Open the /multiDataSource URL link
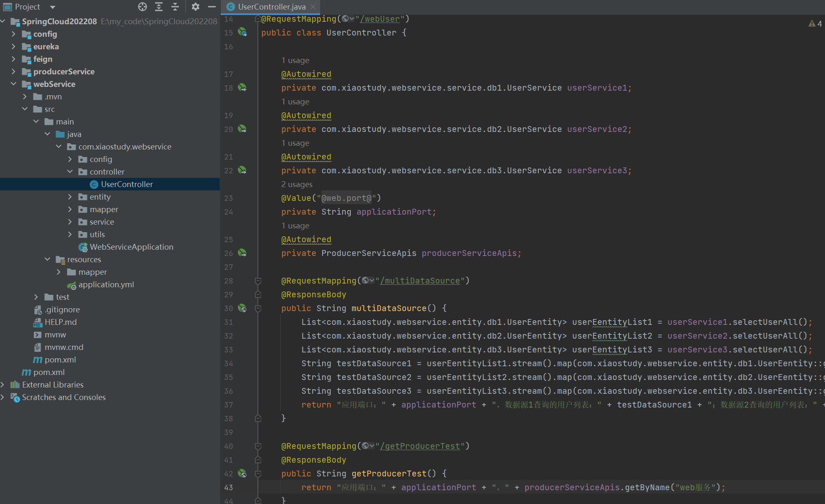825x504 pixels. (x=420, y=281)
